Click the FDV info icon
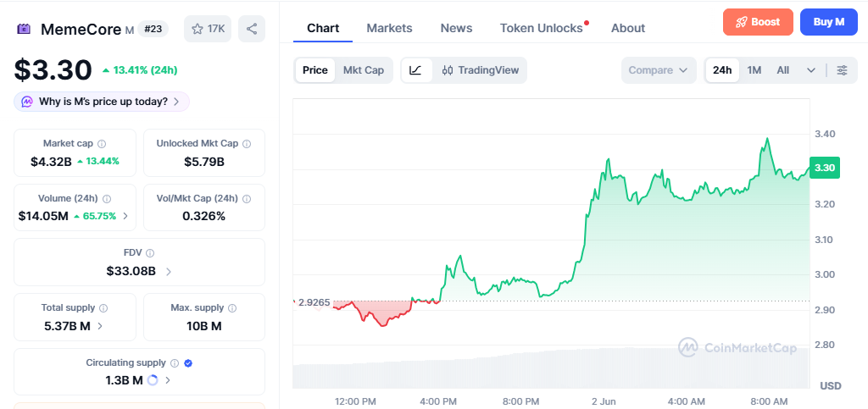 [x=150, y=252]
